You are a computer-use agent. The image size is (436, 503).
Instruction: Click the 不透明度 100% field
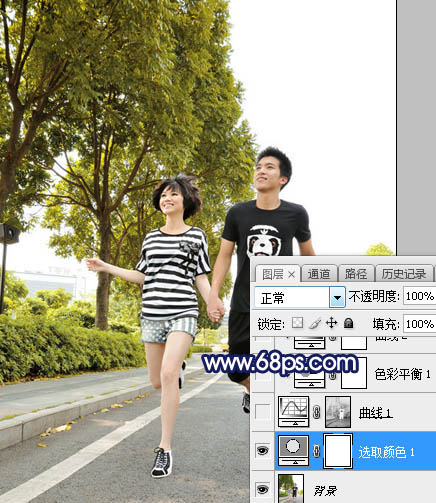[420, 296]
